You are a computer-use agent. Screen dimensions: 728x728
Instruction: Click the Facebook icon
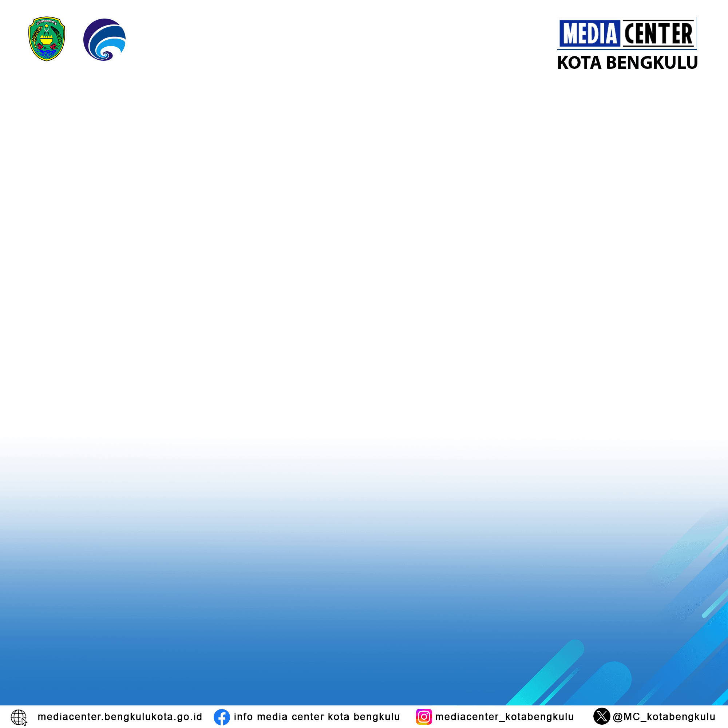(222, 717)
